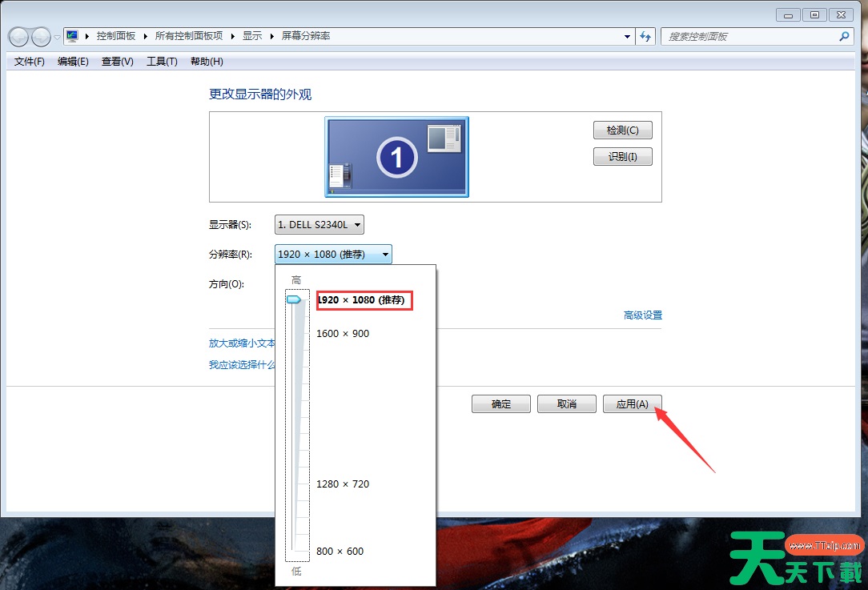Click the control panel icon in address bar
The width and height of the screenshot is (868, 590).
[x=73, y=36]
